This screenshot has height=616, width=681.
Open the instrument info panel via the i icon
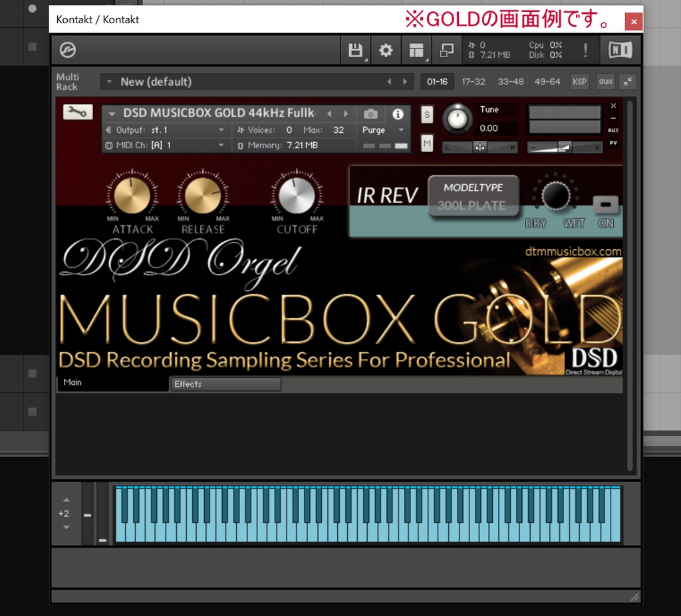pos(398,114)
